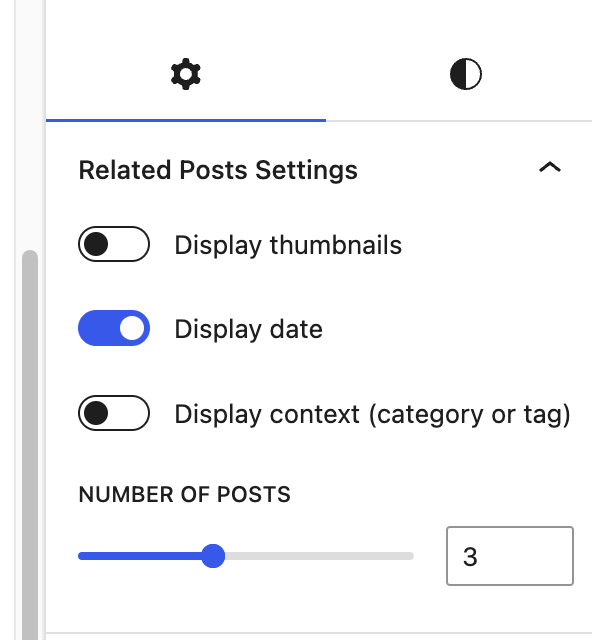Open the Settings gear tab

[186, 74]
